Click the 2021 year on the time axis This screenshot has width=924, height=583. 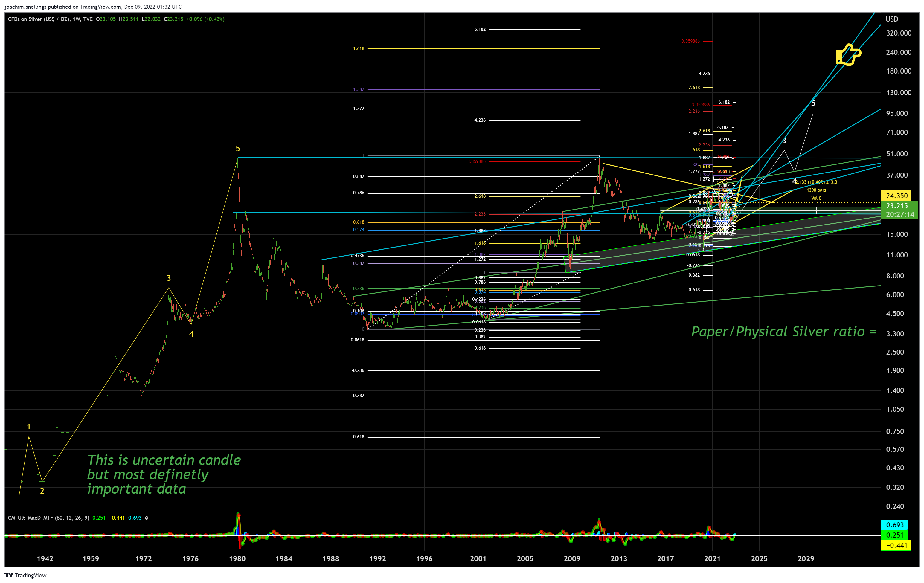pyautogui.click(x=712, y=558)
